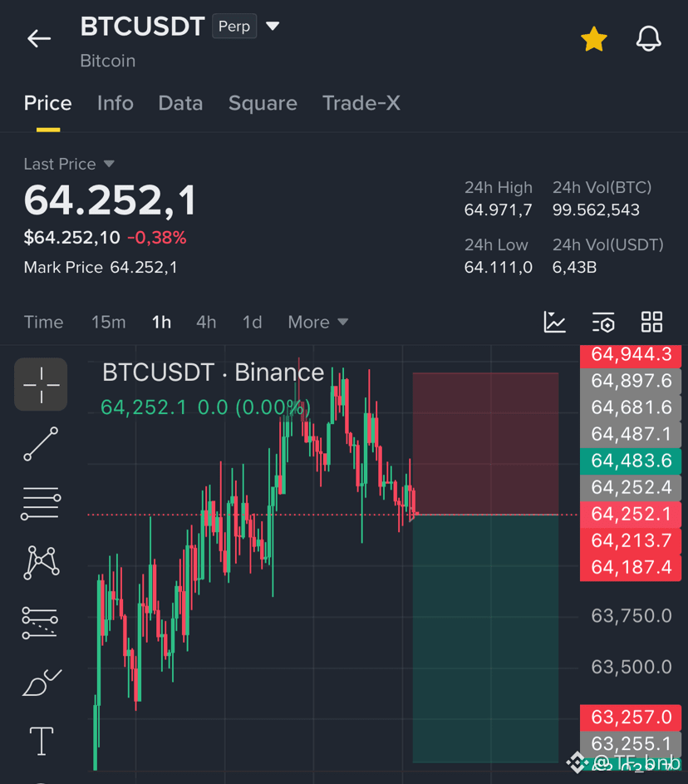Select the 1h timeframe
The width and height of the screenshot is (688, 784).
(x=161, y=322)
